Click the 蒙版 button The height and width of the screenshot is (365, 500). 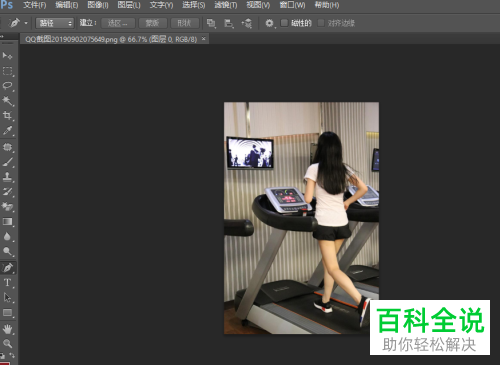(x=152, y=23)
